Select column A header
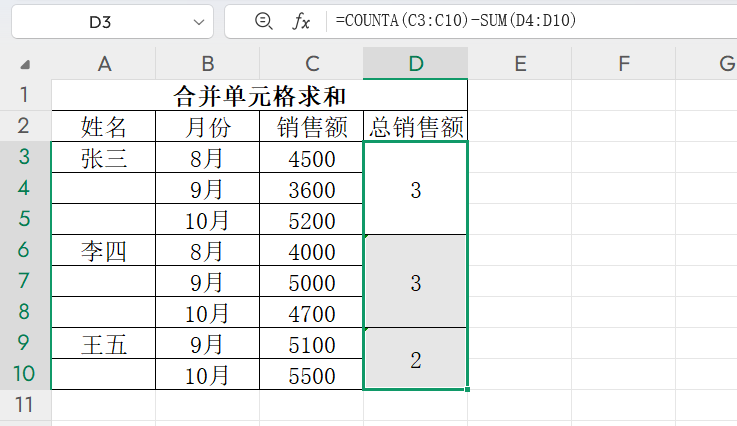Screen dimensions: 737x426 pyautogui.click(x=103, y=64)
